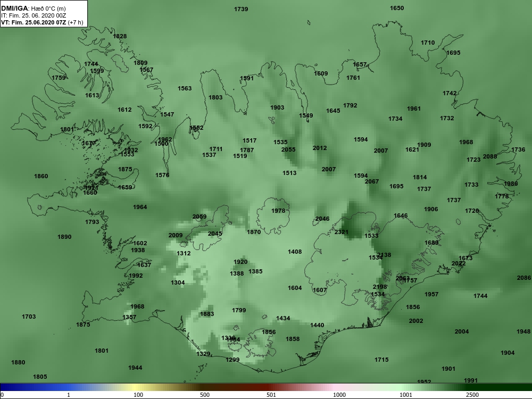Click the map value 1957
This screenshot has width=532, height=399.
pyautogui.click(x=431, y=295)
